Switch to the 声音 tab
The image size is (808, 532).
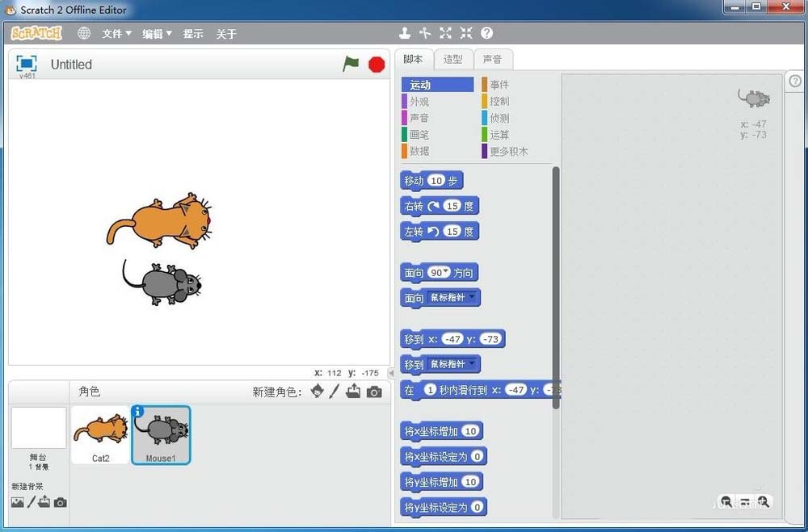coord(494,59)
